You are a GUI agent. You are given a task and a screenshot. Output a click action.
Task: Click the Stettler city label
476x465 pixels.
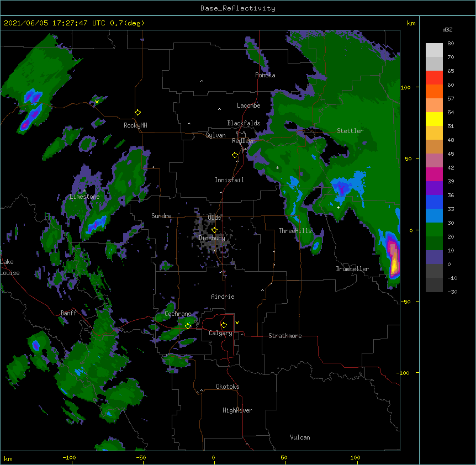point(350,131)
